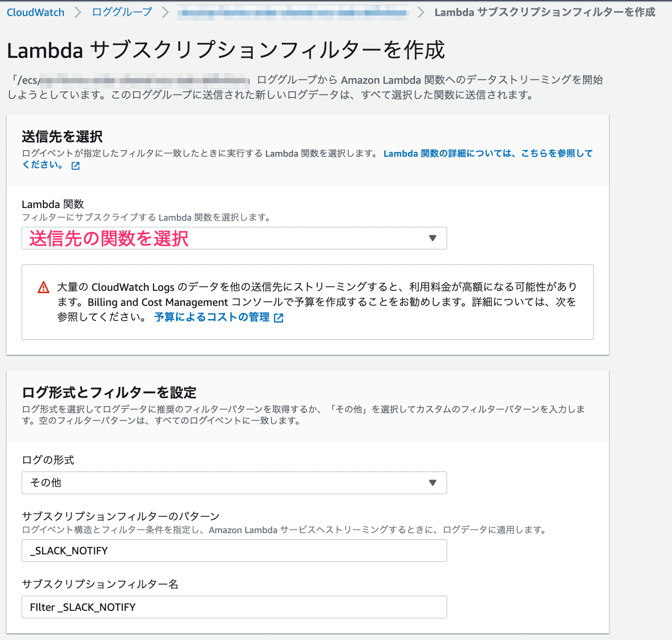Click external link icon beside 予算によるコストの管理
672x640 pixels.
click(279, 318)
